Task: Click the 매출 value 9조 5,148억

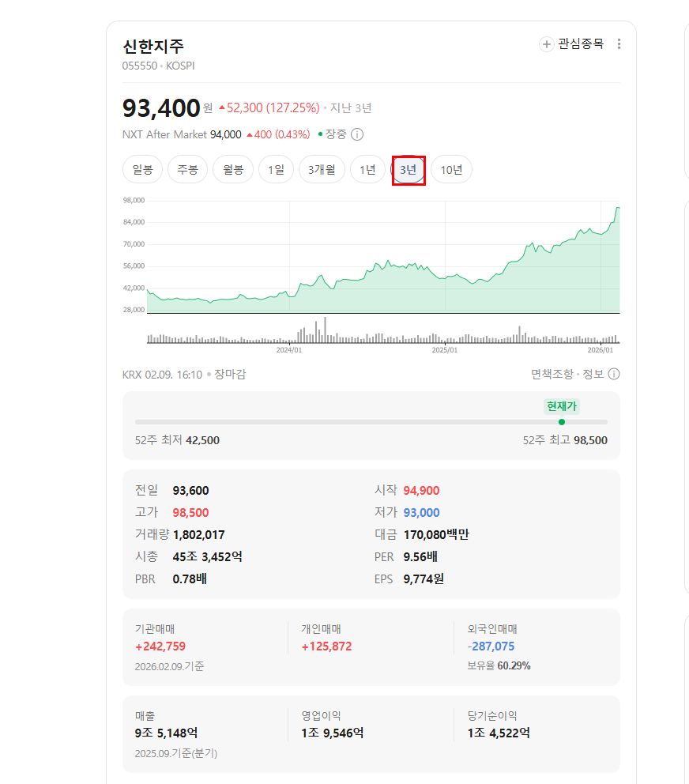Action: click(166, 733)
